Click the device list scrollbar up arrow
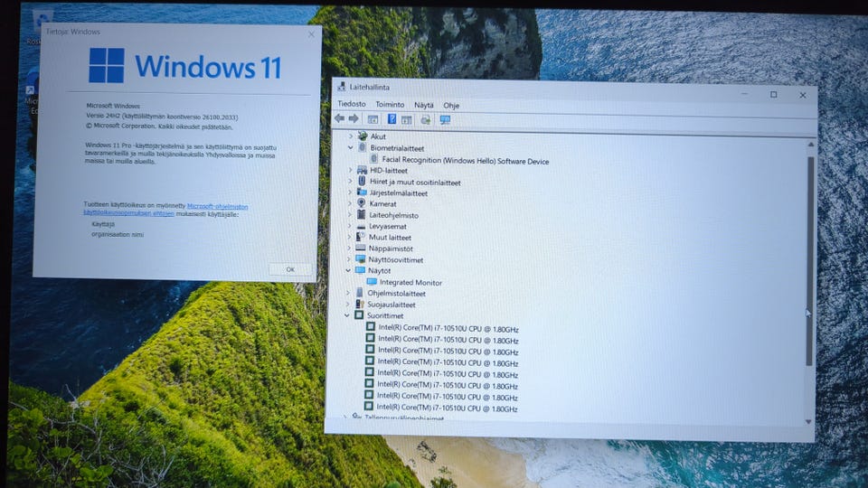 click(811, 145)
